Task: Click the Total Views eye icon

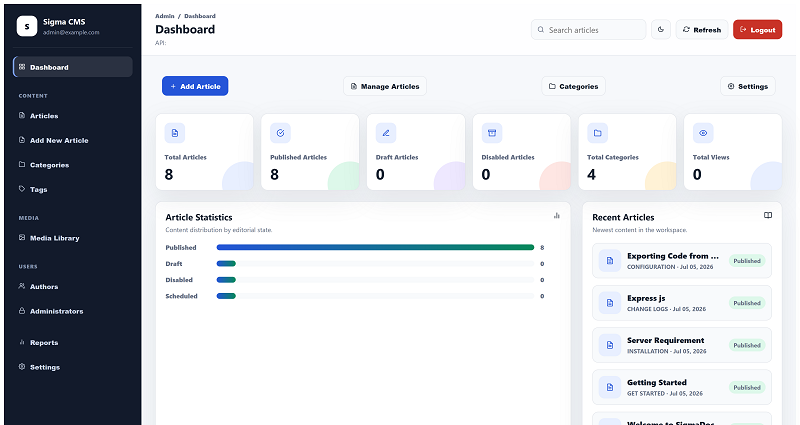Action: point(703,133)
